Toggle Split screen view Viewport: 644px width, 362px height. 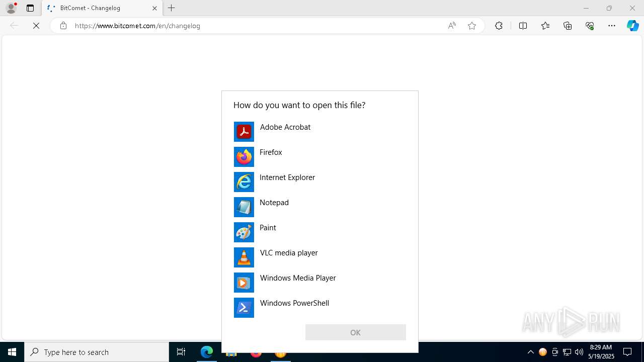click(523, 26)
